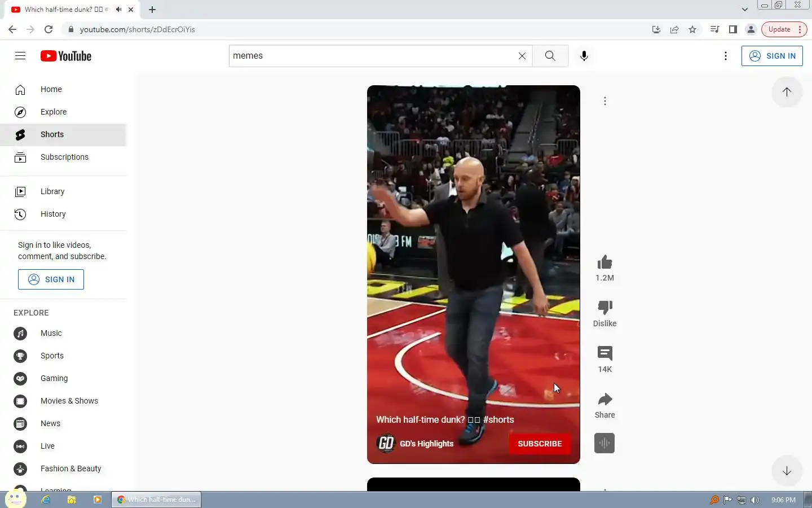Open YouTube settings three-dot menu
Image resolution: width=812 pixels, height=508 pixels.
[726, 56]
